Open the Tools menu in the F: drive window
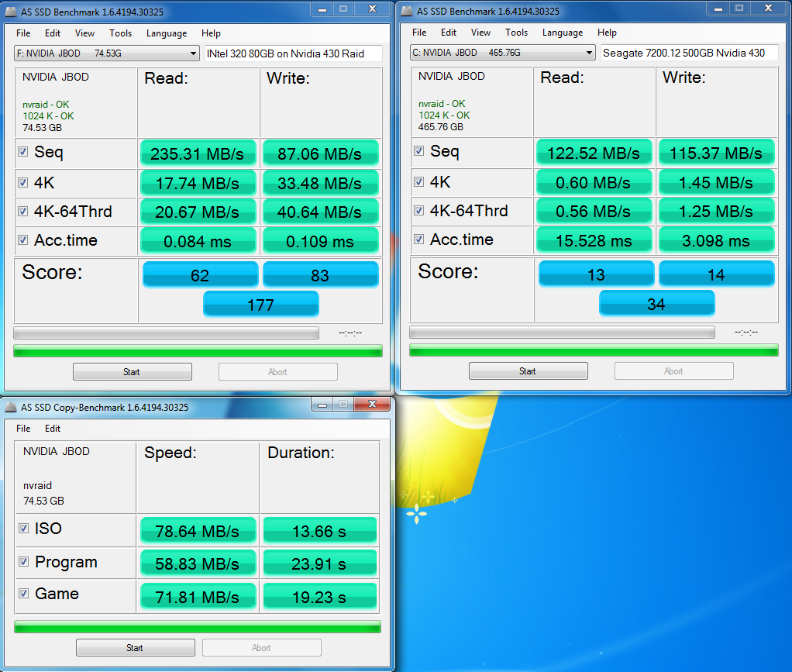The image size is (792, 672). (x=120, y=33)
